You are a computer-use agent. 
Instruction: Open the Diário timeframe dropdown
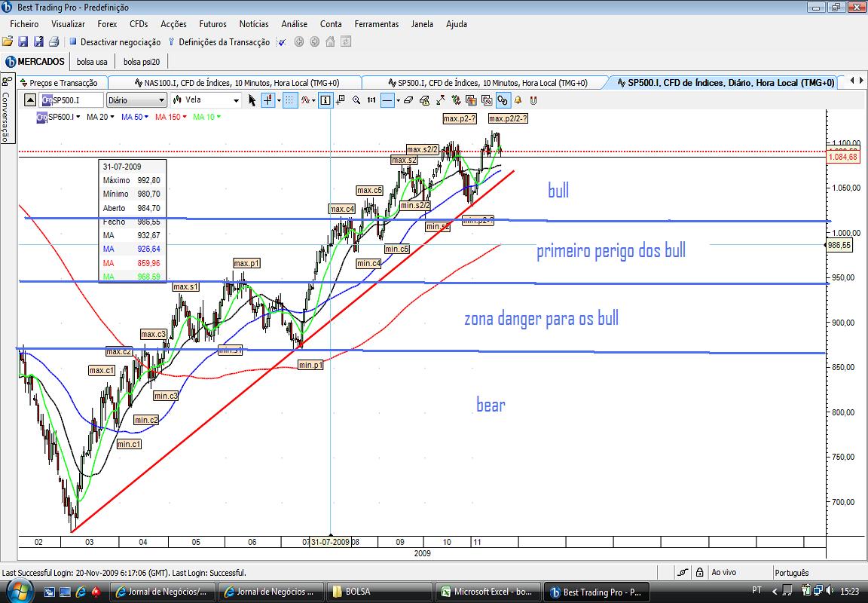(136, 100)
